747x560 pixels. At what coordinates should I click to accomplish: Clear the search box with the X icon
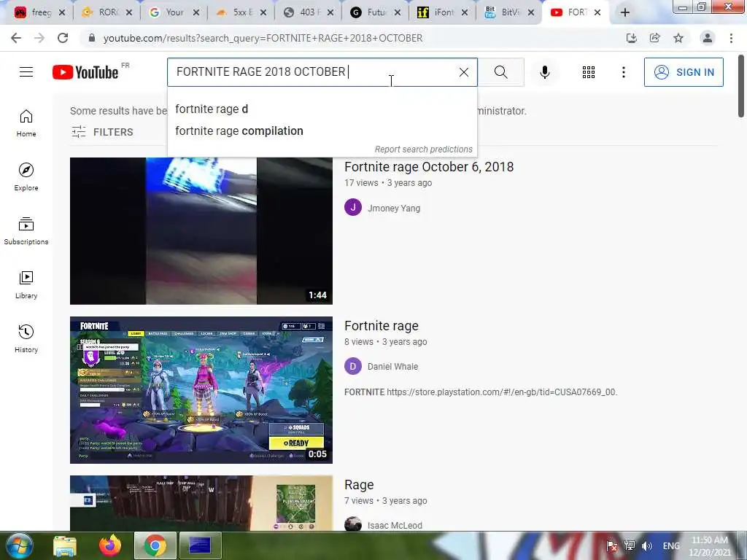[463, 72]
